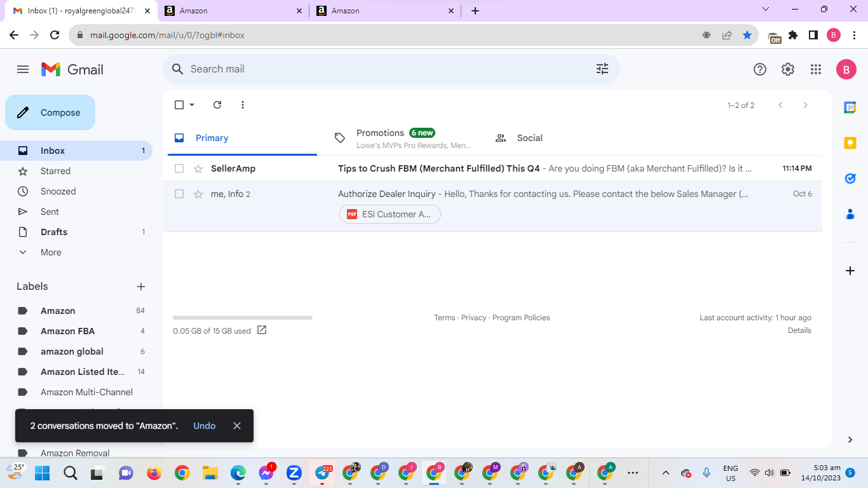Open Gmail main menu hamburger icon
The image size is (868, 488).
pyautogui.click(x=23, y=69)
